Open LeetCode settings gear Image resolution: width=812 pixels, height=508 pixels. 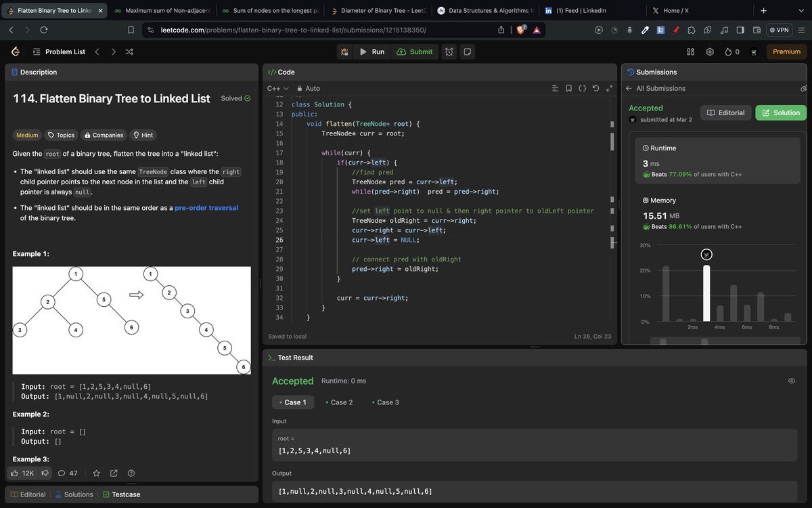[710, 51]
